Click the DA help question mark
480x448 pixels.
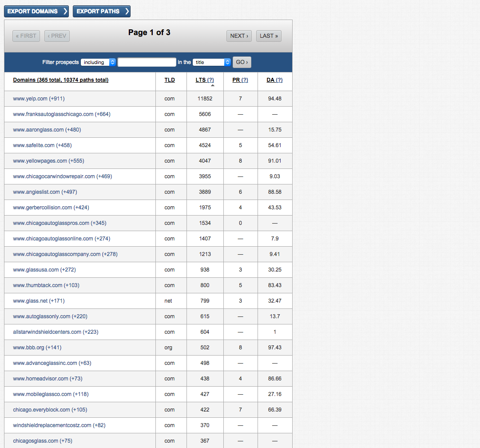(279, 80)
